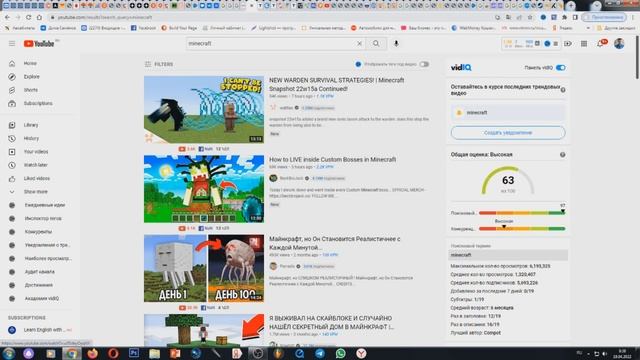
Task: Open Академия vidIQ item
Action: pyautogui.click(x=41, y=299)
